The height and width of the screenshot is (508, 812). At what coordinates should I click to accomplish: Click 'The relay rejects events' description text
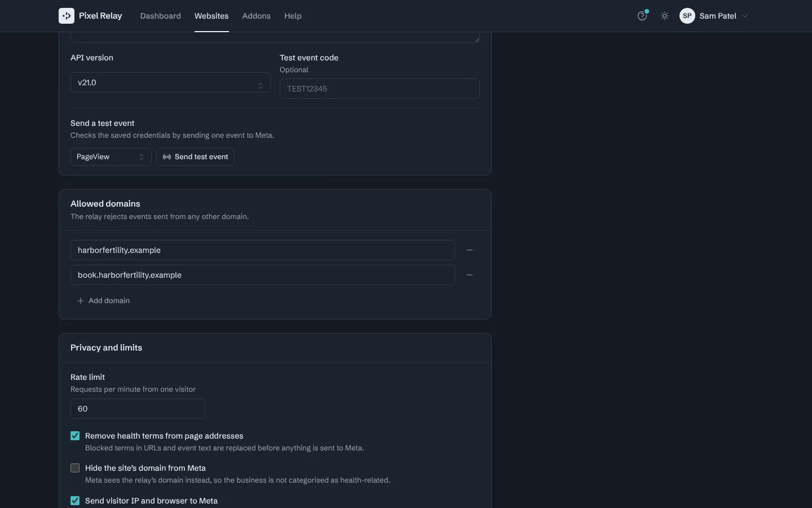160,217
